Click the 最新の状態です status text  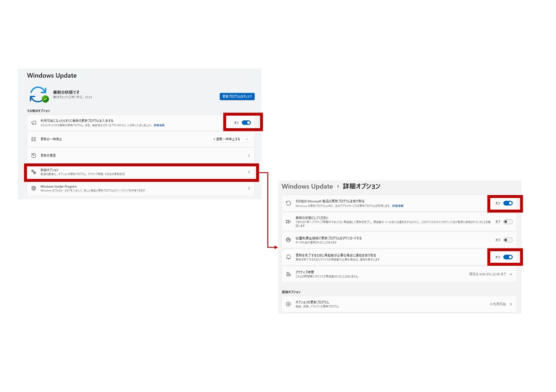click(66, 92)
